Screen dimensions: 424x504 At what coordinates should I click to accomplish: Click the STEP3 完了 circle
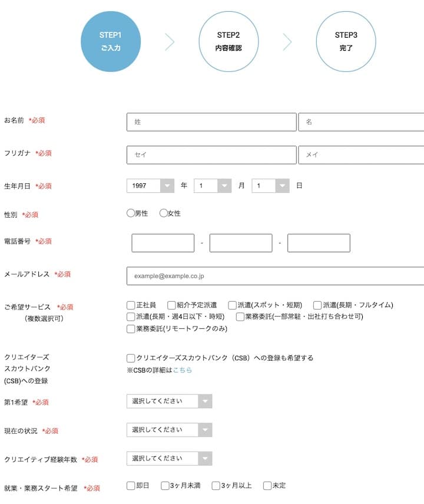(346, 41)
